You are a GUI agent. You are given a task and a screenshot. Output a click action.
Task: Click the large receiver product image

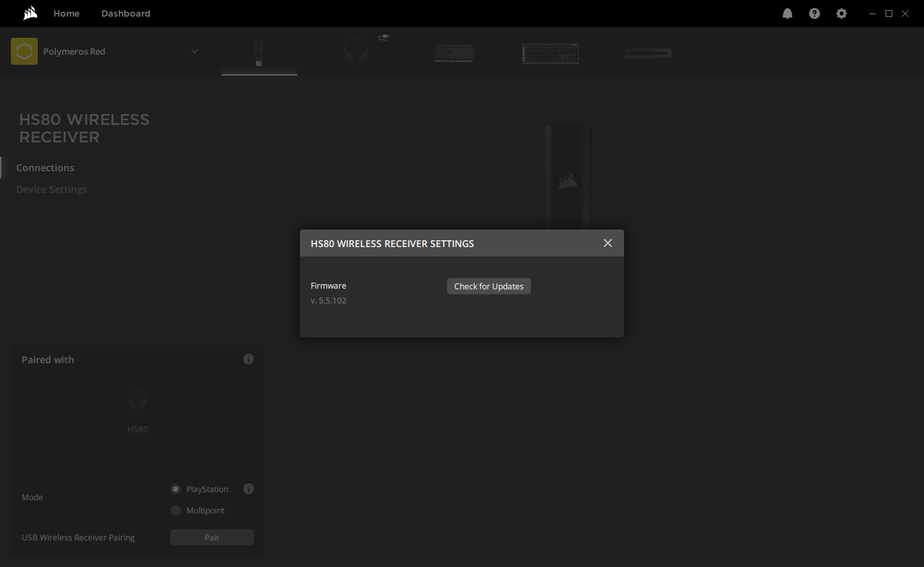click(x=567, y=177)
